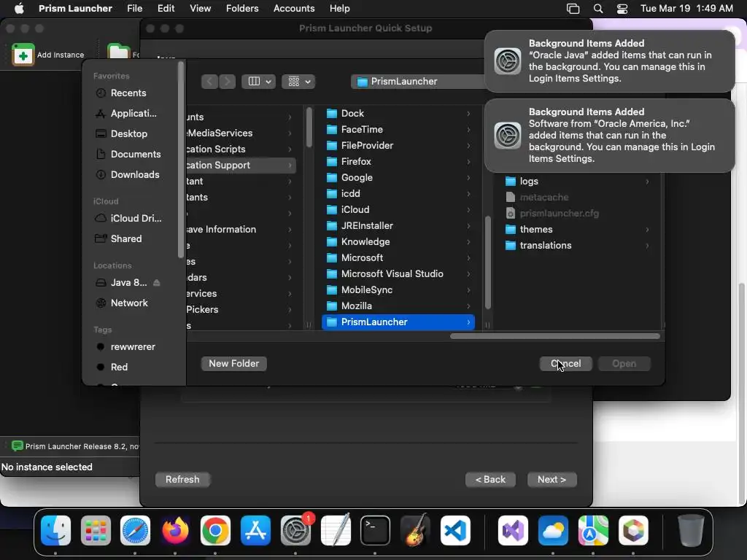Open Spotlight search in the menu bar

click(598, 9)
